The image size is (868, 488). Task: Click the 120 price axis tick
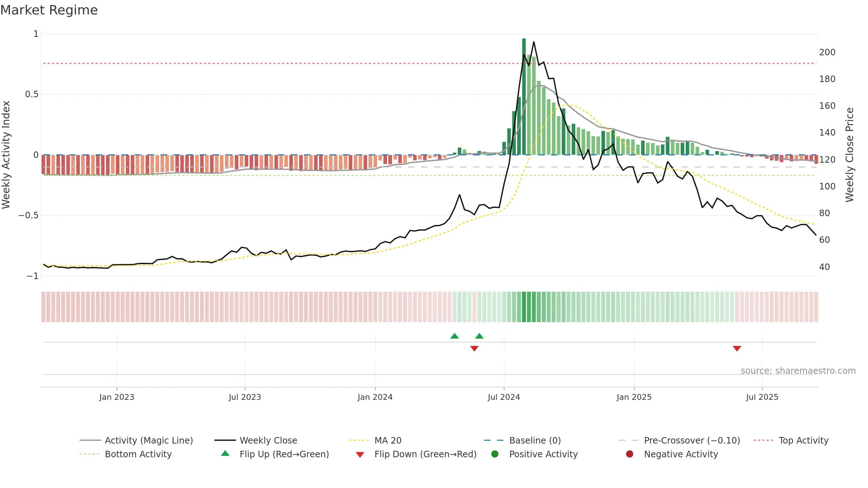point(827,160)
